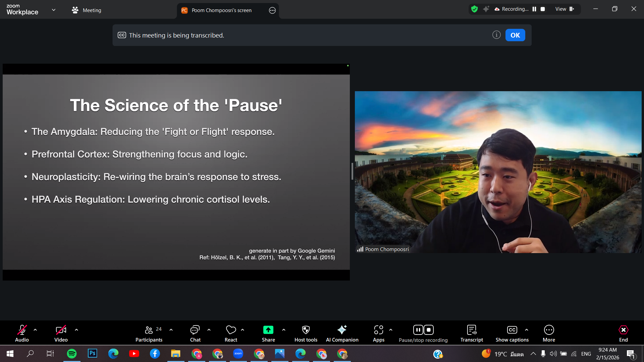The image size is (644, 362).
Task: Click the green Share screen button
Action: point(268,330)
